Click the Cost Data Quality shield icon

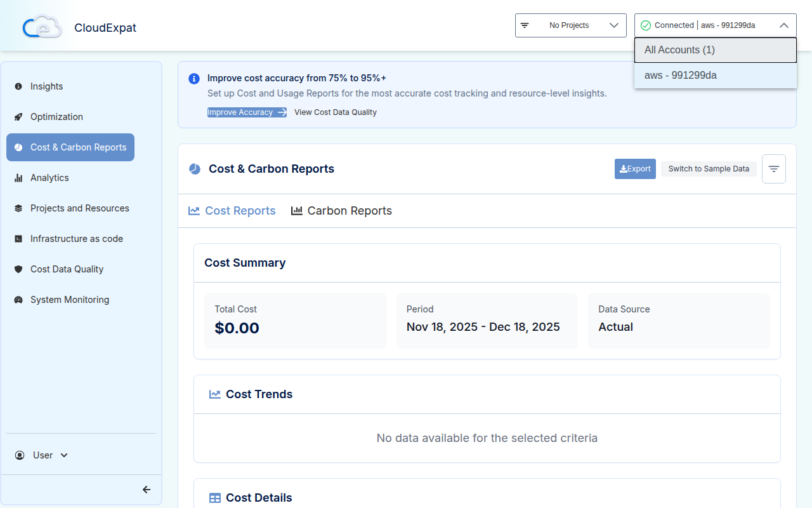click(18, 269)
